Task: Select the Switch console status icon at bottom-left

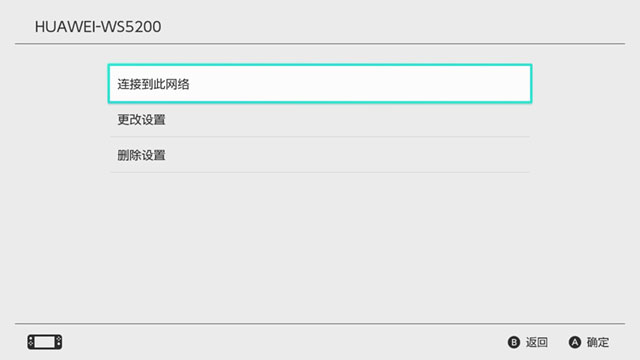Action: click(45, 342)
